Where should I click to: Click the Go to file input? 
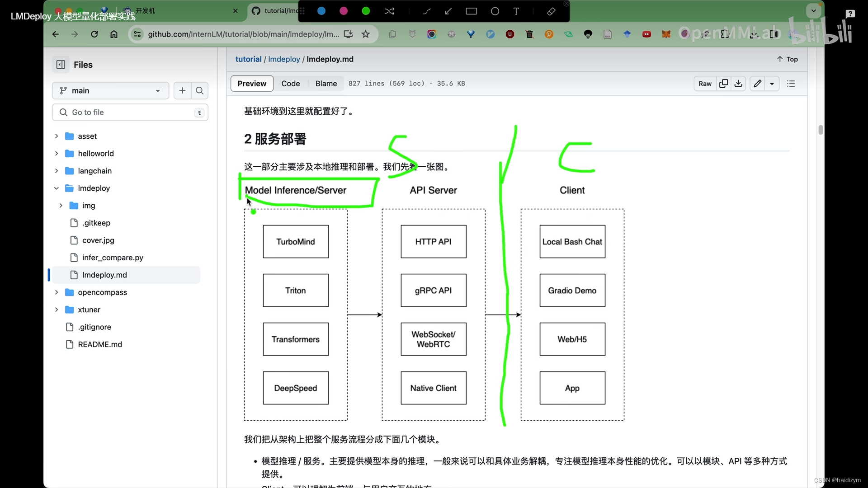(130, 113)
